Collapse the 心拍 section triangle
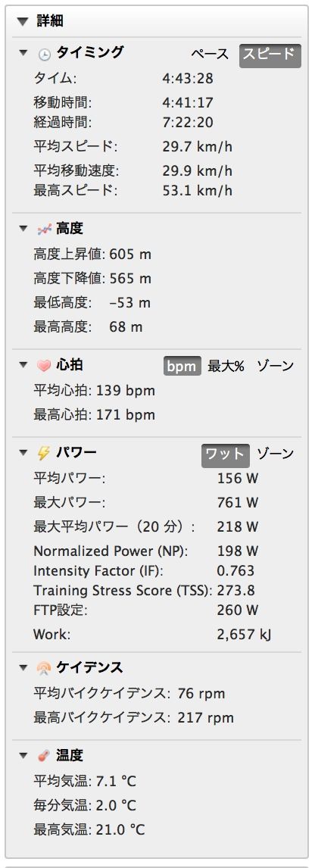Viewport: 315px width, 868px height. point(23,365)
